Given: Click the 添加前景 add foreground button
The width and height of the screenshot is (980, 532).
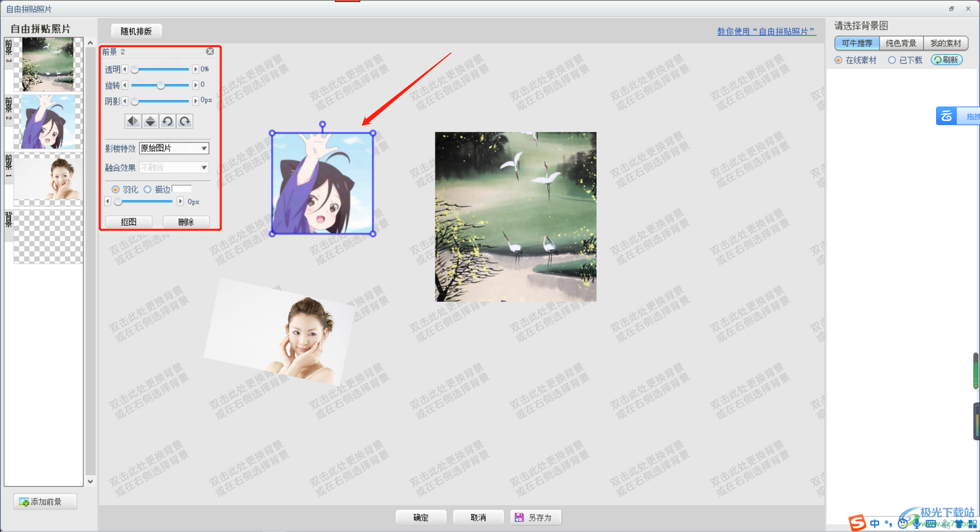Looking at the screenshot, I should (x=45, y=502).
